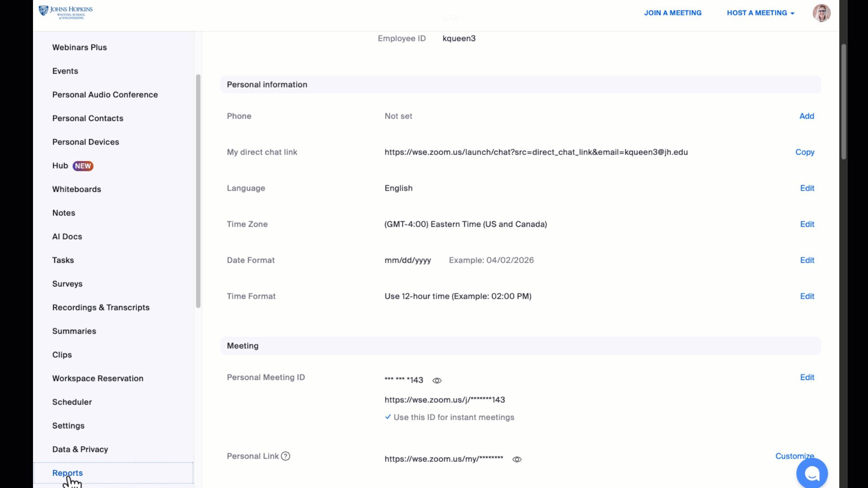The height and width of the screenshot is (488, 868).
Task: Add a phone number
Action: (x=807, y=116)
